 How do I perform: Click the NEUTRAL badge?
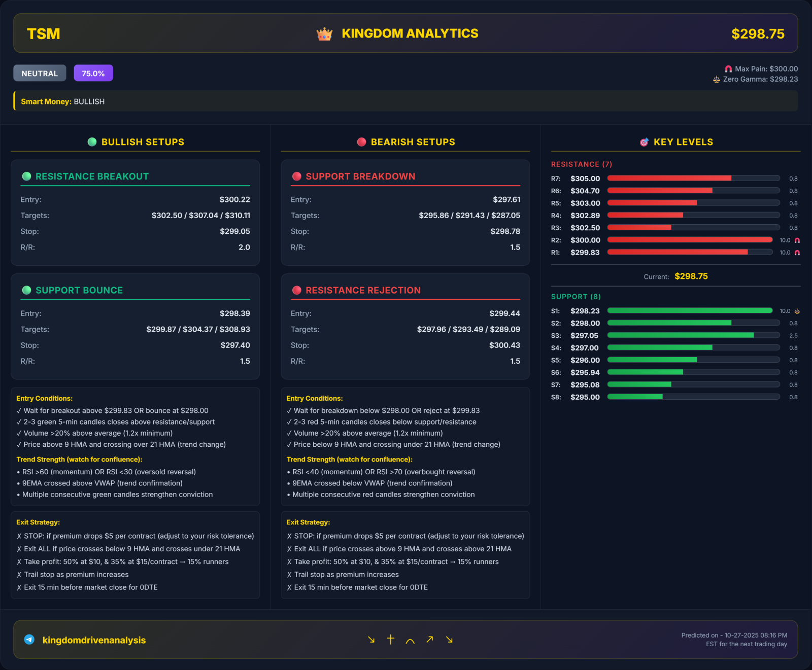point(40,74)
